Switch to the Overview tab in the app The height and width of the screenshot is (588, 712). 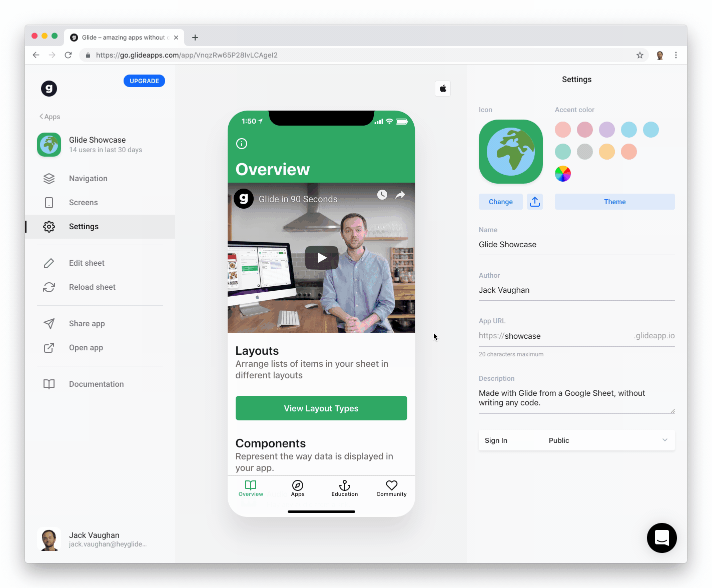point(251,488)
